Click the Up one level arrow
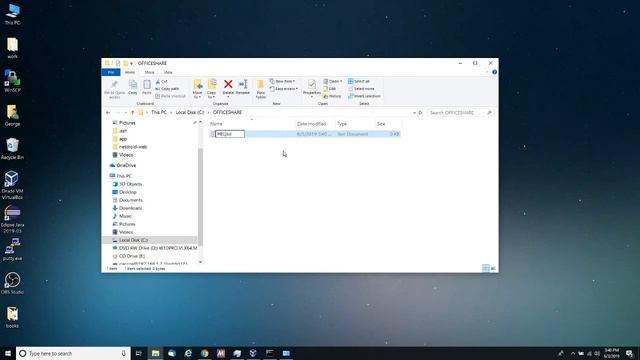Screen dimensions: 640x360 coord(133,113)
